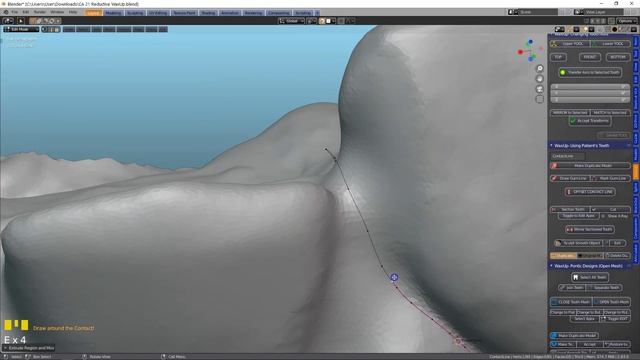Viewport: 640px width, 360px height.
Task: Click the CLOSE Tooth Mesh button
Action: [x=570, y=302]
